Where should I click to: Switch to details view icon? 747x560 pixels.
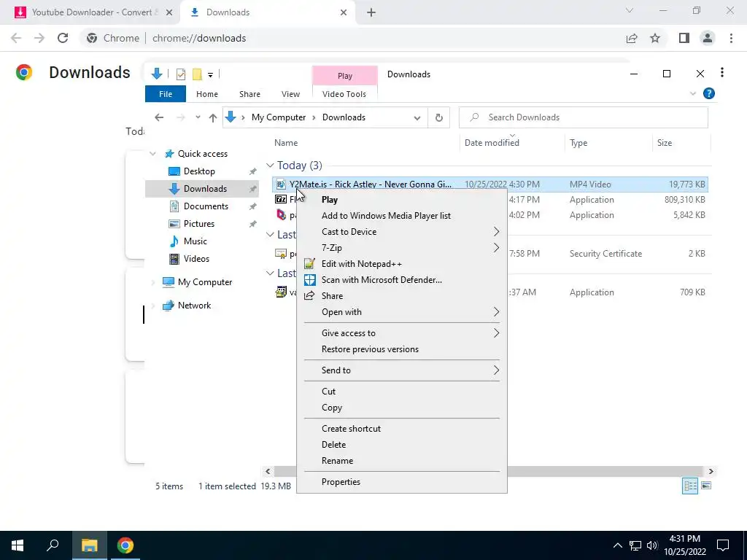(x=690, y=486)
